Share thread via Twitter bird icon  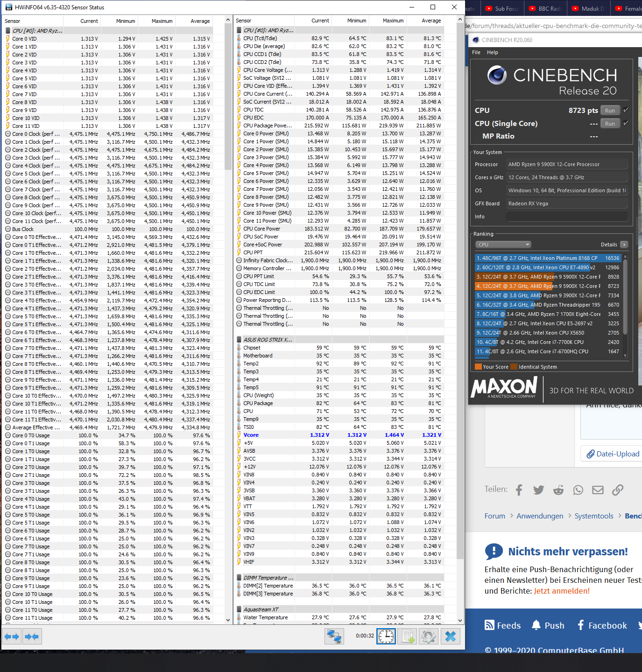(x=539, y=490)
